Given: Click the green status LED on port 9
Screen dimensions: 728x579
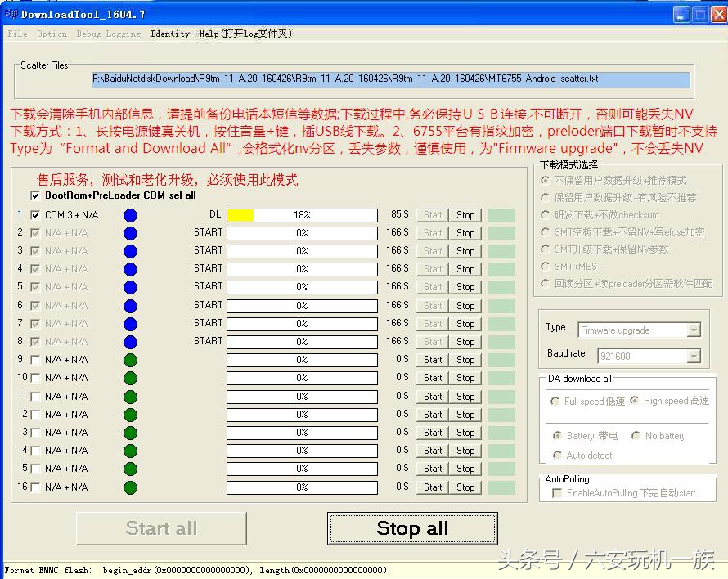Looking at the screenshot, I should pos(130,359).
